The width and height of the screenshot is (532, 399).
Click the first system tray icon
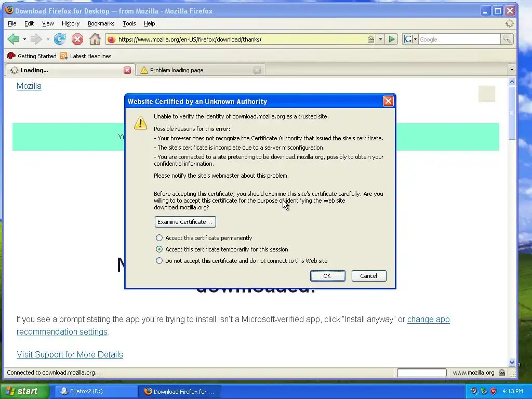pyautogui.click(x=474, y=391)
